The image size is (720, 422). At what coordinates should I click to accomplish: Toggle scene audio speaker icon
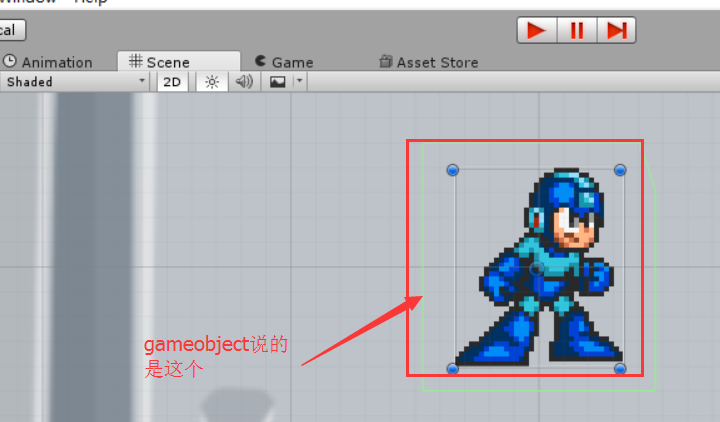[244, 82]
